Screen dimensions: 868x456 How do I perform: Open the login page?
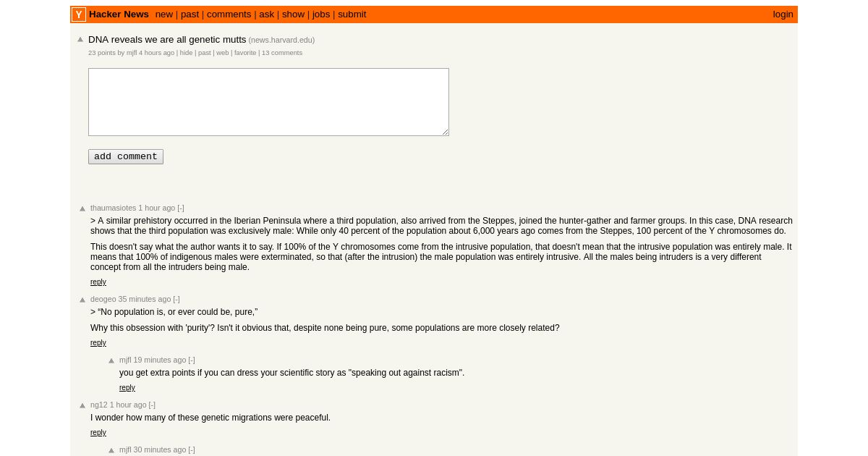point(783,14)
